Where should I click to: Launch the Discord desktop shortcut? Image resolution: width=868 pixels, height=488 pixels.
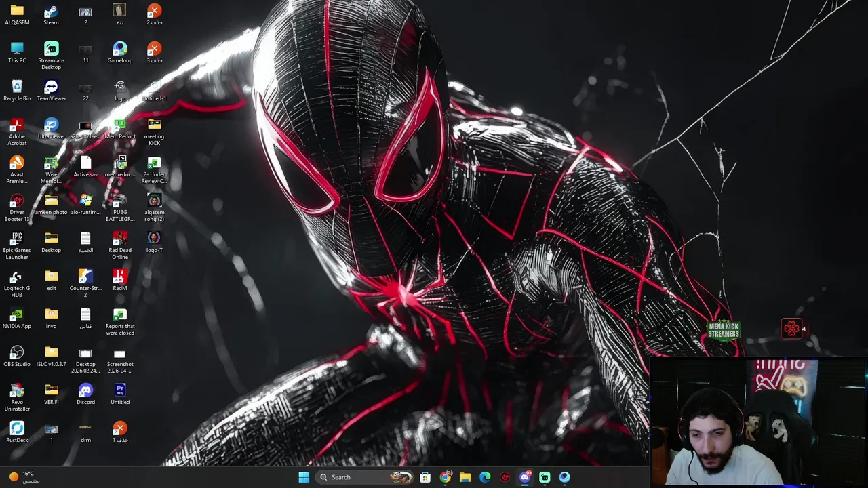tap(85, 394)
